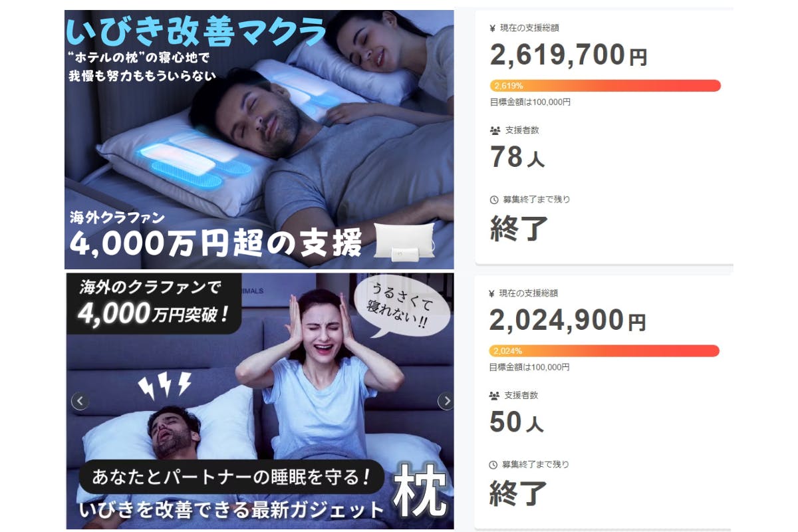This screenshot has height=532, width=798.
Task: Open the いびき改善マクラ project banner
Action: pyautogui.click(x=259, y=139)
